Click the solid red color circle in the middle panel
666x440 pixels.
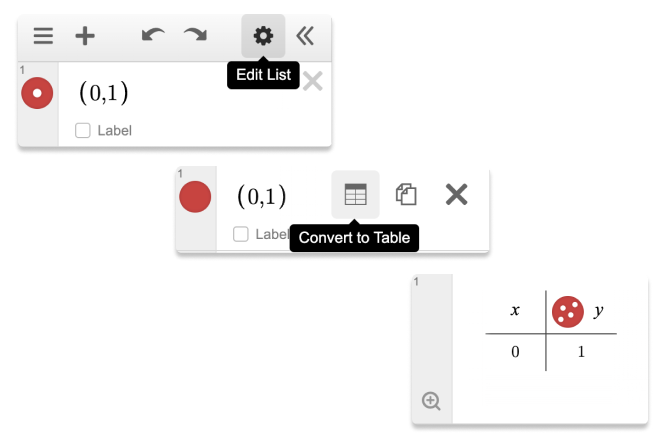click(195, 196)
